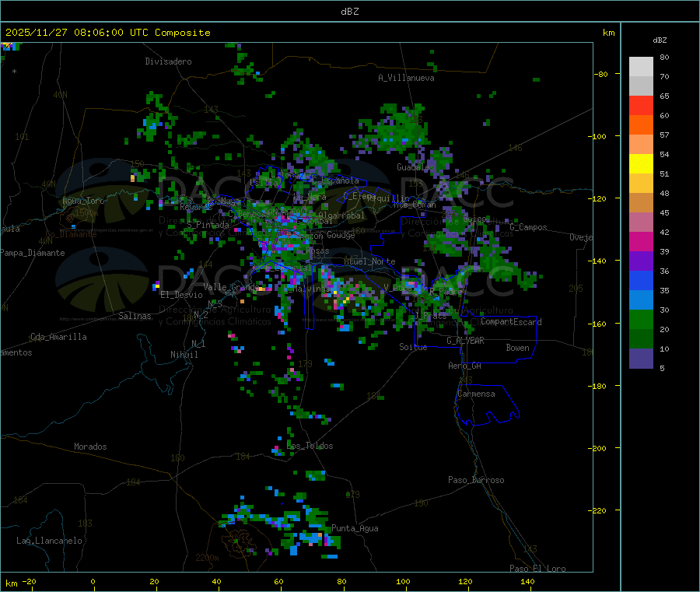
Task: Click the Soitue label
Action: point(413,347)
